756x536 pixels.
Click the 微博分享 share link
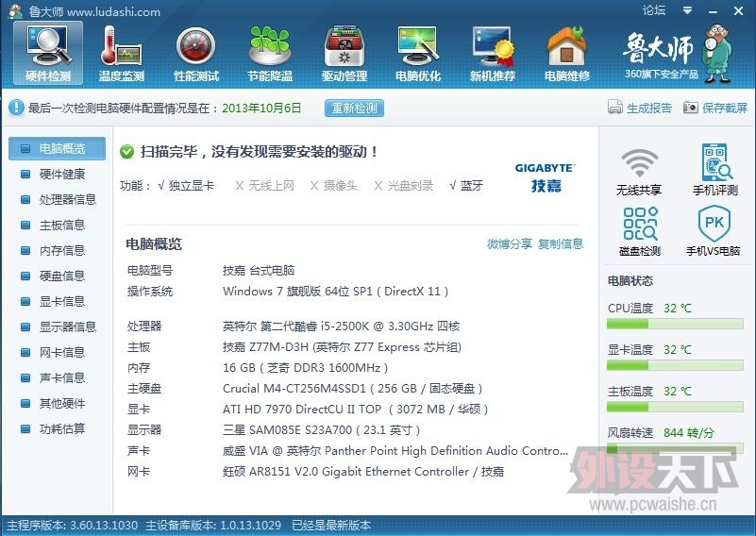tap(510, 243)
